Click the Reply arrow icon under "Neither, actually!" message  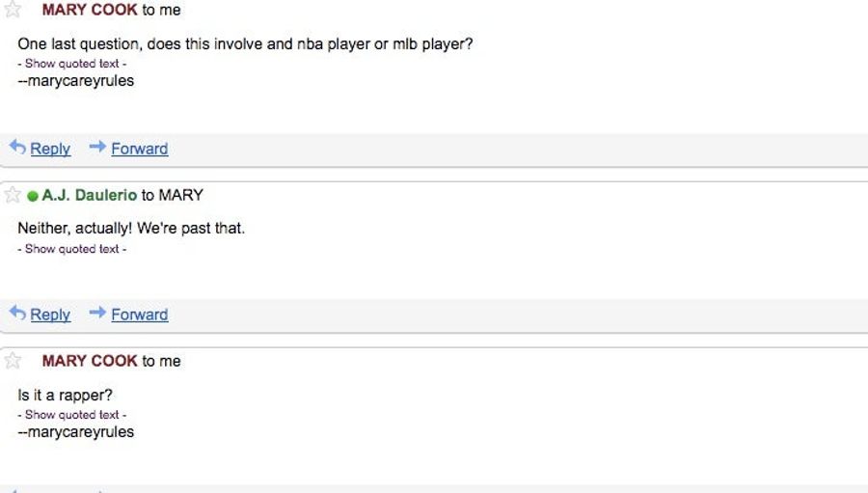(x=17, y=313)
